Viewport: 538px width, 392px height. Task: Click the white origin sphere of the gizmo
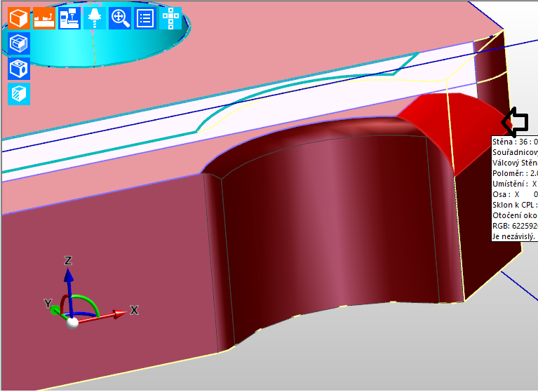[71, 323]
